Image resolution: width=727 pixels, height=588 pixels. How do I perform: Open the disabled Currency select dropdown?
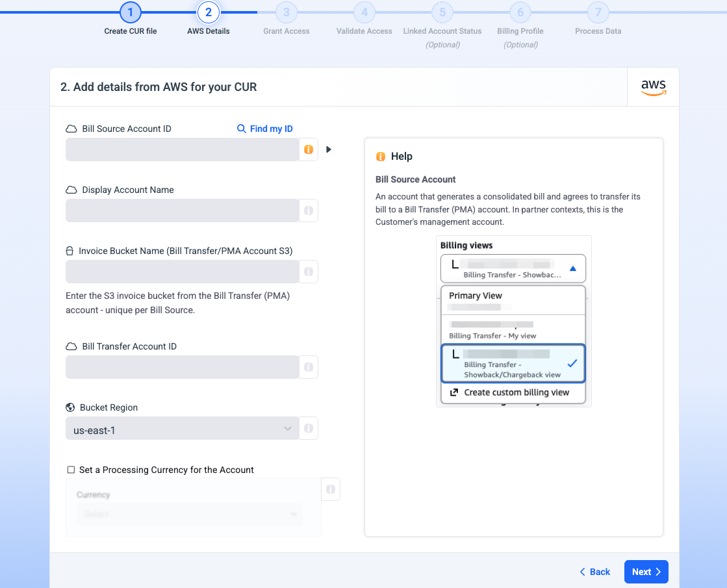point(190,514)
